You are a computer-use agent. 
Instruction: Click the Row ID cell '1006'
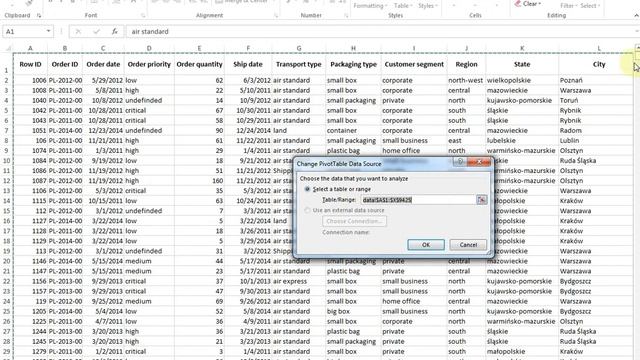click(30, 80)
